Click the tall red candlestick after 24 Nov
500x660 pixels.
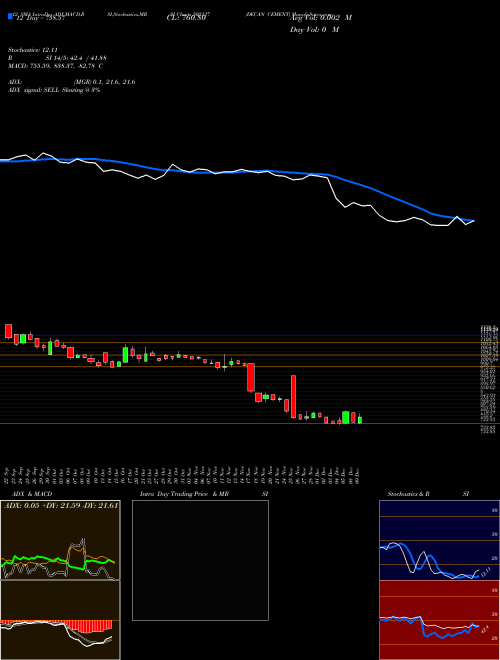coord(294,397)
